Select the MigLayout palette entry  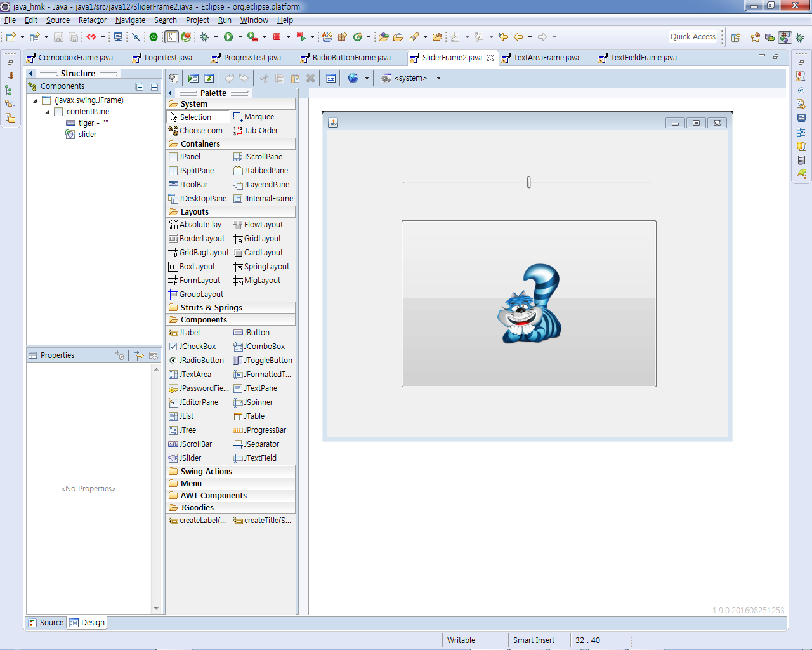(x=257, y=281)
